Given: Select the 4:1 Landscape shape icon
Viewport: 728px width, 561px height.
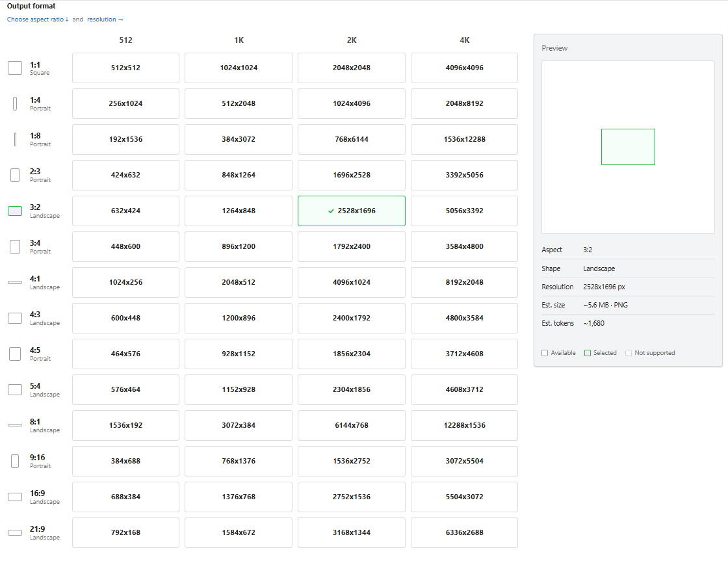Looking at the screenshot, I should coord(15,282).
